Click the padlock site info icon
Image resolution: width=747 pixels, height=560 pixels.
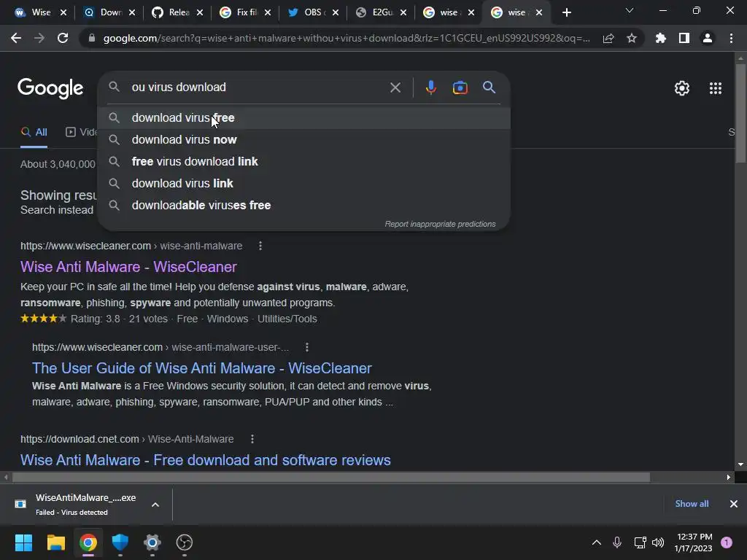click(92, 38)
